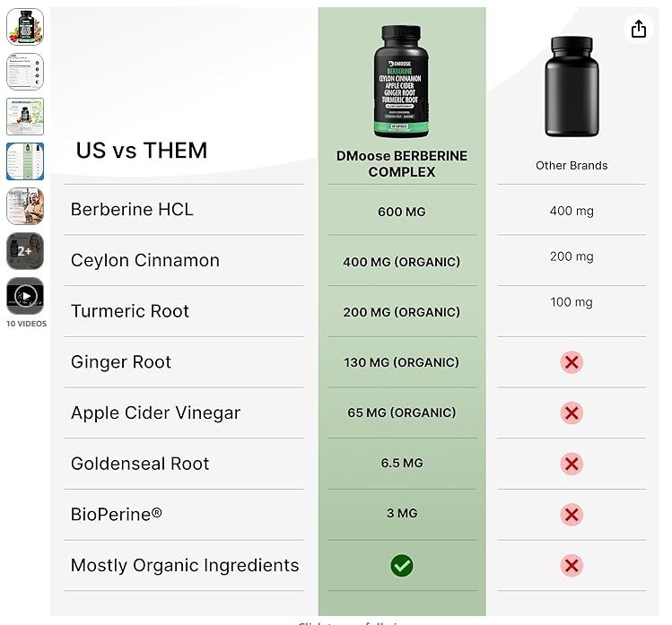The image size is (672, 625).
Task: Click the Other Brands column label
Action: (x=572, y=166)
